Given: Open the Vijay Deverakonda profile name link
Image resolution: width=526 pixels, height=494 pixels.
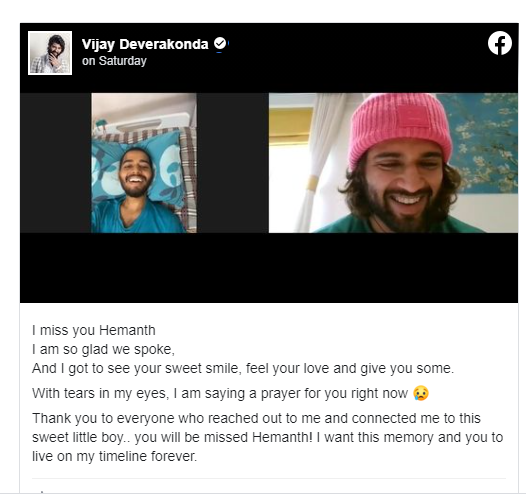Looking at the screenshot, I should click(145, 44).
